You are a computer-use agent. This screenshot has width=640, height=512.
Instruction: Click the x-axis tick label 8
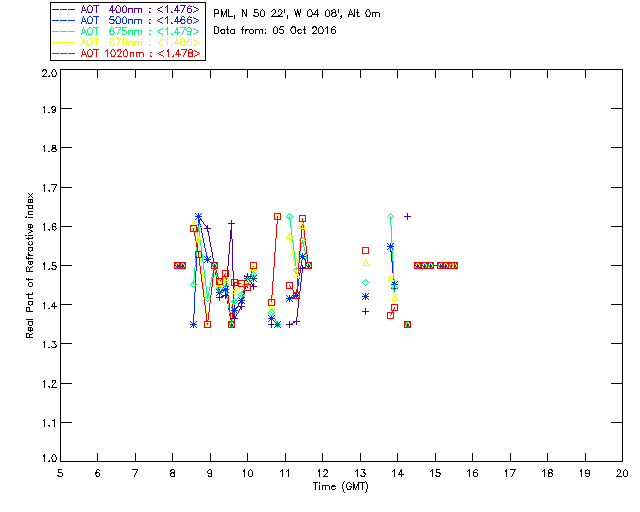pyautogui.click(x=173, y=473)
